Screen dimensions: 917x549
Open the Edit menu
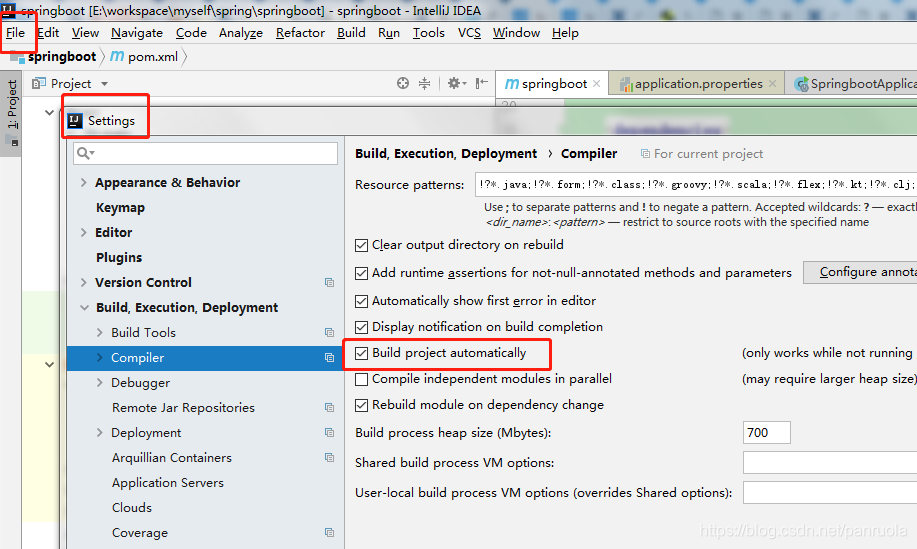click(48, 33)
